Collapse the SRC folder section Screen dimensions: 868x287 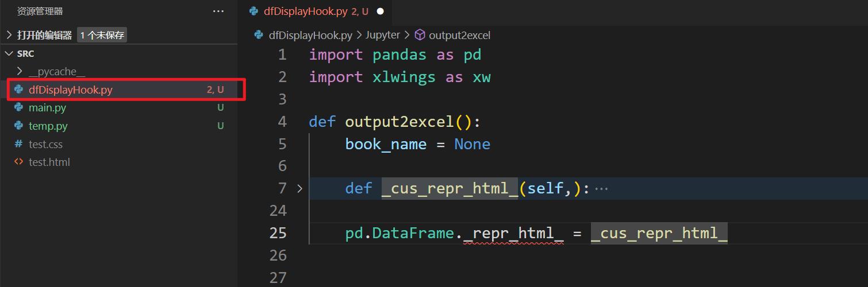point(9,53)
